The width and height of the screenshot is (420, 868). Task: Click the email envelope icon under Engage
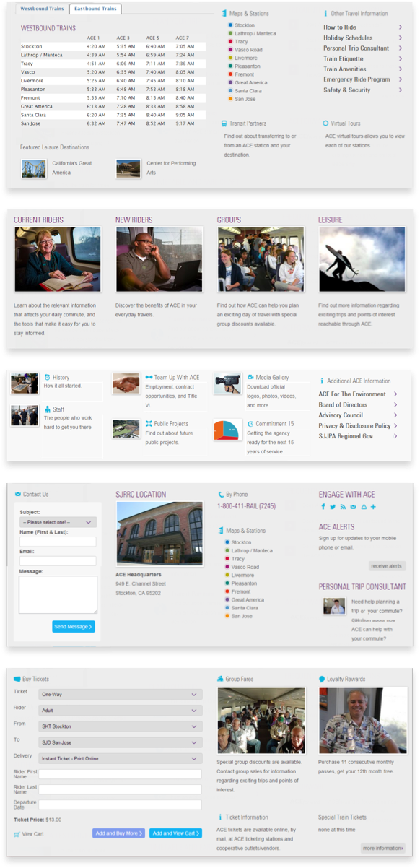click(x=353, y=507)
